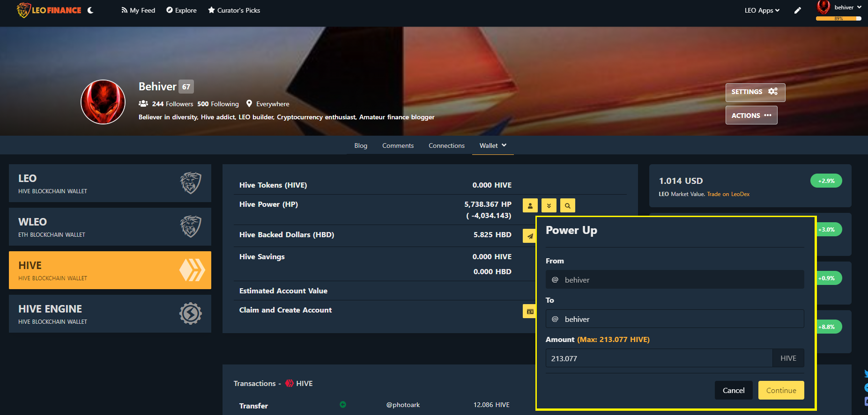Open the ACTIONS menu button
The width and height of the screenshot is (868, 415).
pyautogui.click(x=751, y=115)
